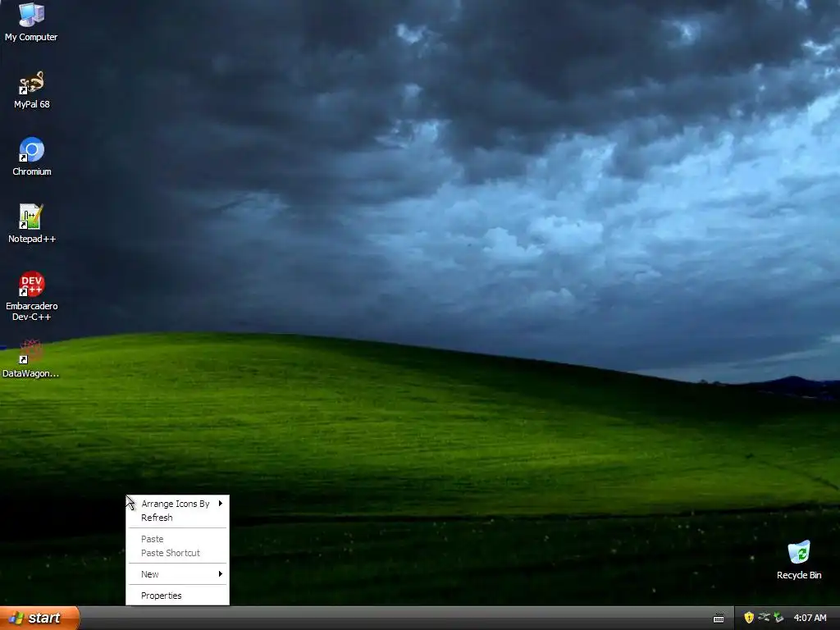
Task: Click the arrow beside New
Action: 220,574
